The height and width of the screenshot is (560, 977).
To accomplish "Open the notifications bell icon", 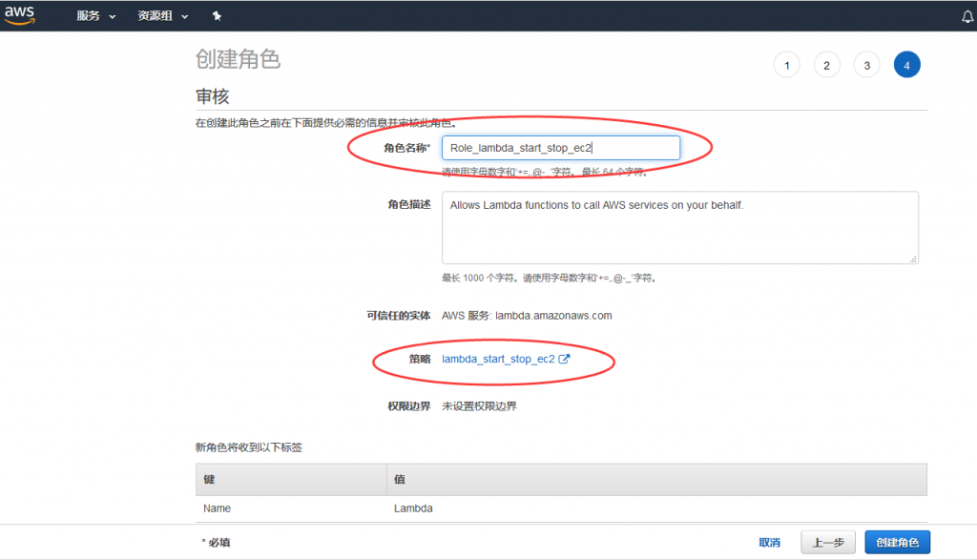I will click(x=967, y=16).
